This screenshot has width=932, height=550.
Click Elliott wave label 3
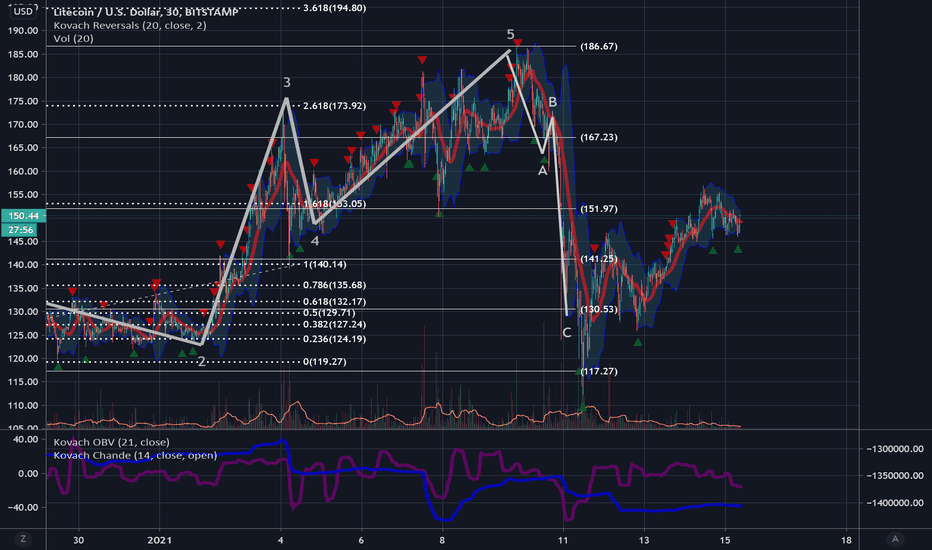[286, 83]
